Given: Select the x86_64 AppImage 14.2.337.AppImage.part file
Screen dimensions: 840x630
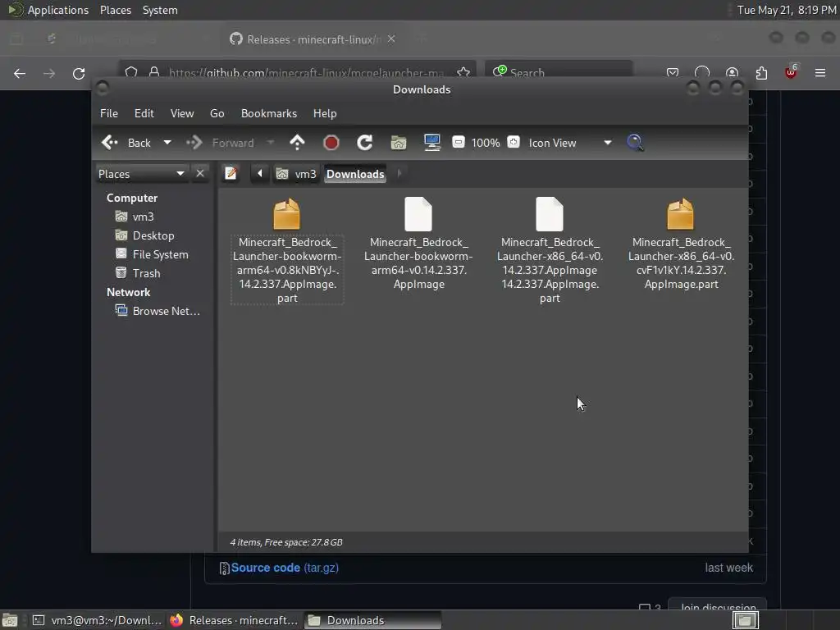Looking at the screenshot, I should pos(550,249).
